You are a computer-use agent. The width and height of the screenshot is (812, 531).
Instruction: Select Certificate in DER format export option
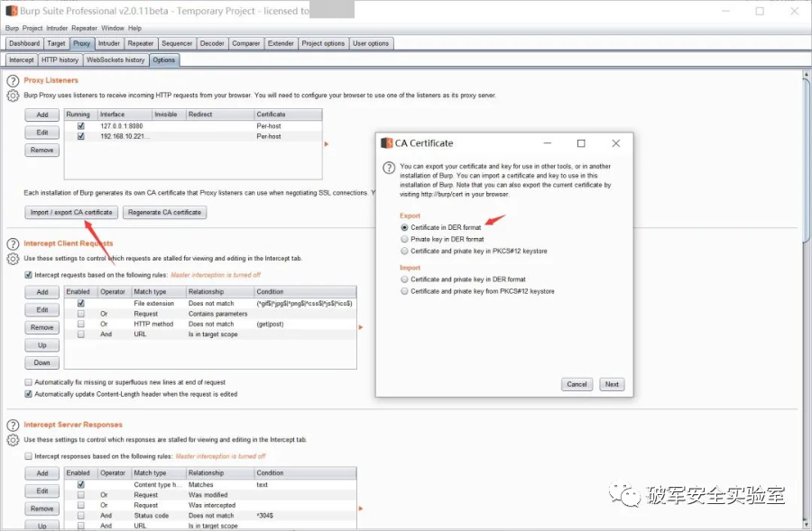(404, 227)
